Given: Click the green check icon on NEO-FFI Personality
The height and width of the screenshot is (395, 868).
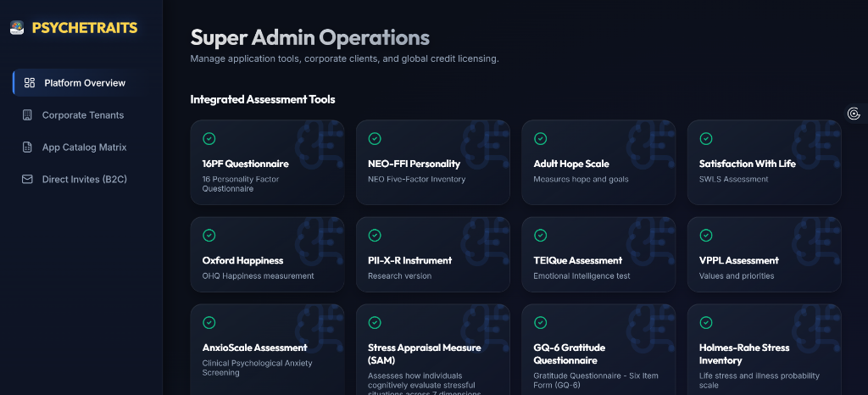Looking at the screenshot, I should click(375, 139).
